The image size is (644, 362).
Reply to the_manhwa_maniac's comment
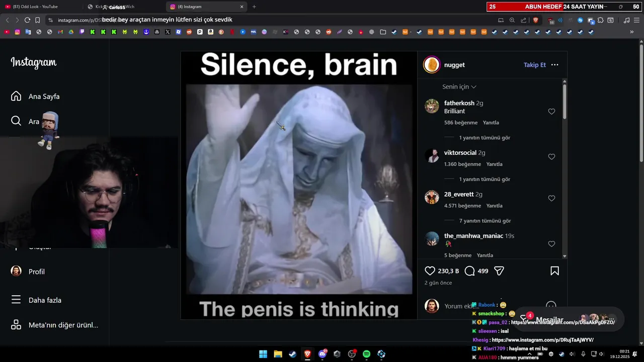[485, 255]
